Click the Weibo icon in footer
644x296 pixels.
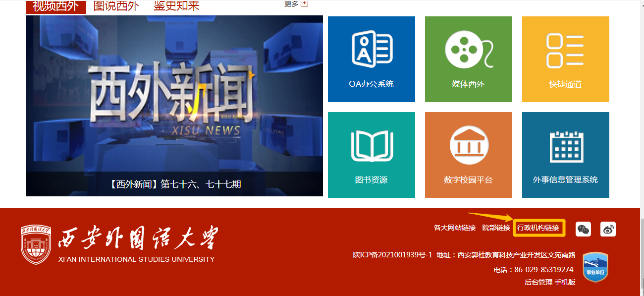608,229
